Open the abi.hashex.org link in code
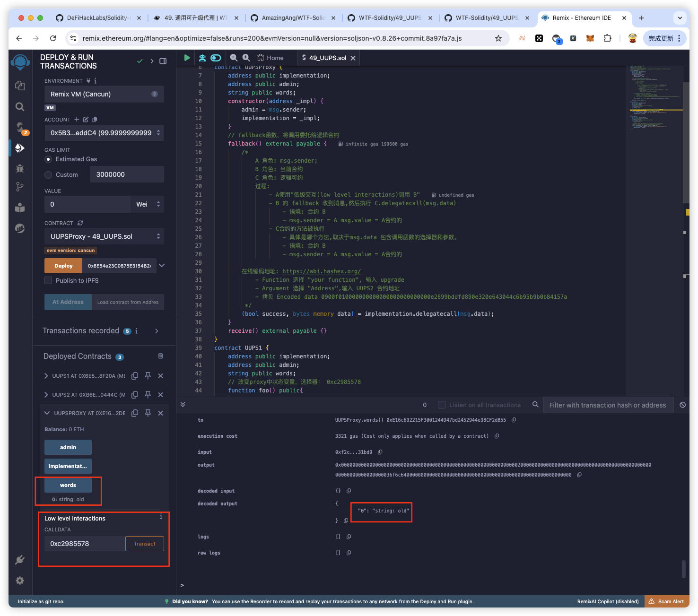This screenshot has width=698, height=616. point(322,271)
